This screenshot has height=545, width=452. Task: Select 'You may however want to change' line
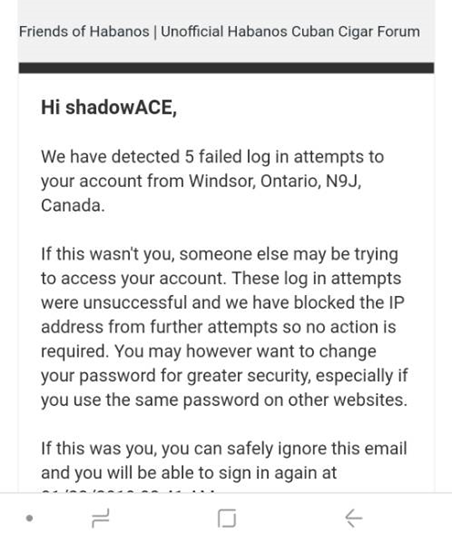(x=245, y=351)
